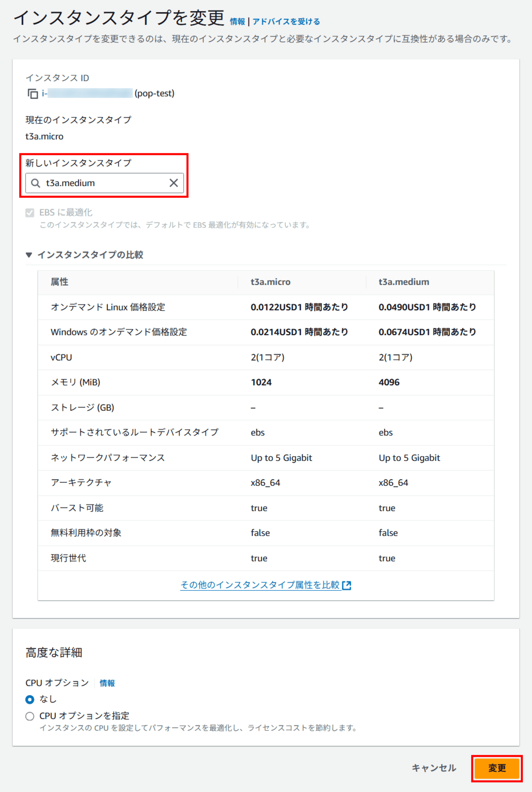Click the 現行世代 row label
The image size is (532, 792).
(x=68, y=558)
